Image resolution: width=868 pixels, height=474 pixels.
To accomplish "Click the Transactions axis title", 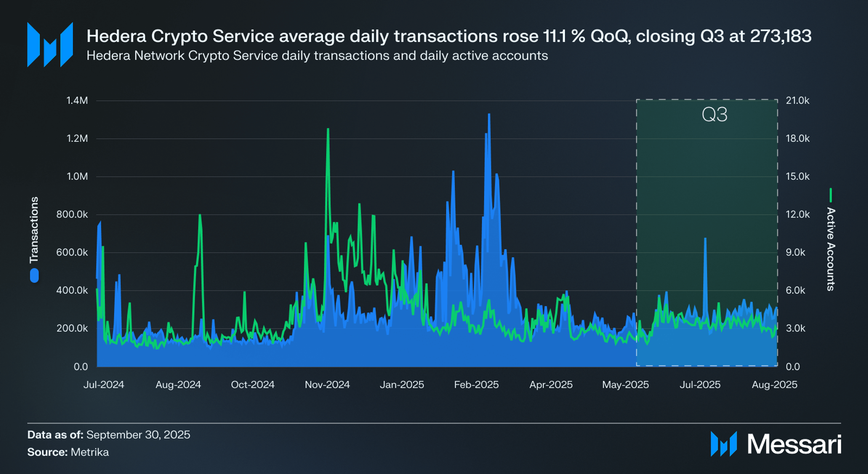I will point(34,230).
